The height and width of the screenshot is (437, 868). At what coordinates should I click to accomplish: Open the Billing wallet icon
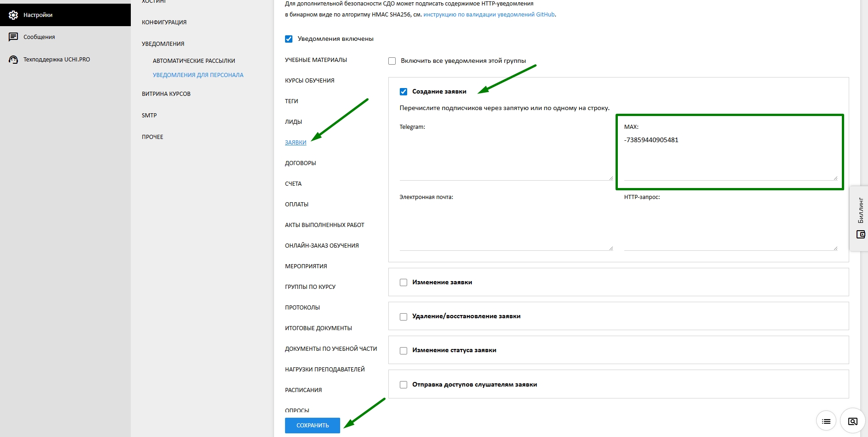coord(861,234)
